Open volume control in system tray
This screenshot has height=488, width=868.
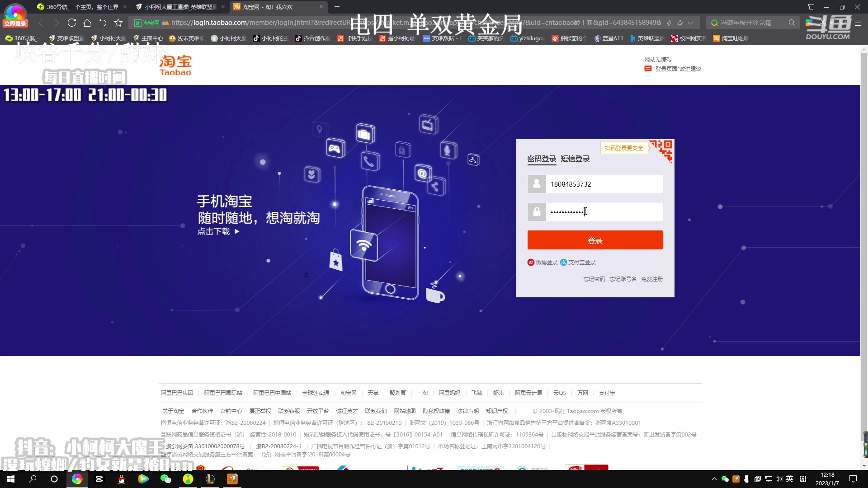point(778,479)
